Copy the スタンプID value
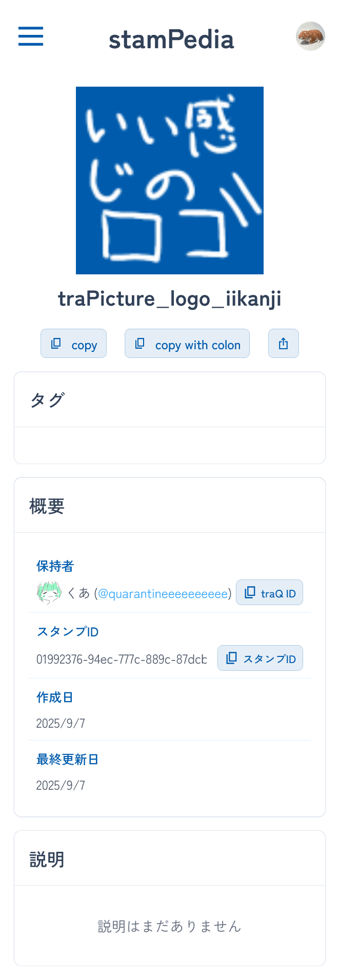This screenshot has width=339, height=980. tap(260, 658)
